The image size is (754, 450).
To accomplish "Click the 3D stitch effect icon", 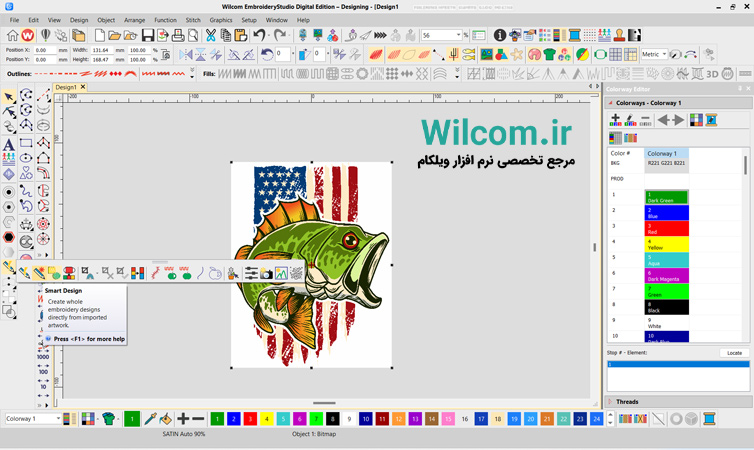I will (x=712, y=74).
